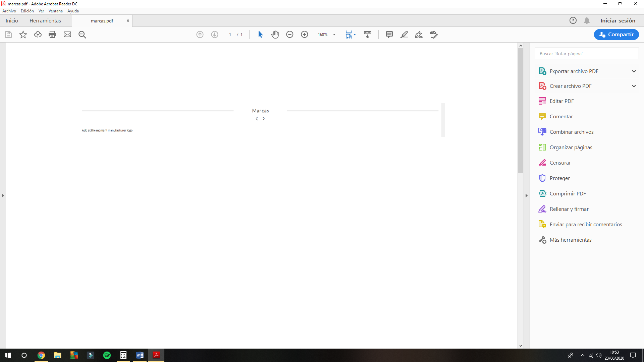The width and height of the screenshot is (644, 362).
Task: Add a sticky note comment
Action: 389,35
